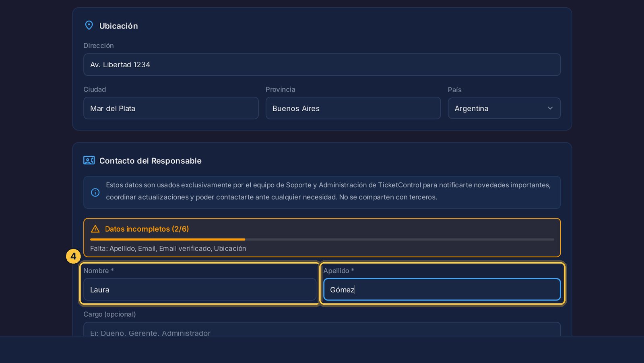The height and width of the screenshot is (363, 644).
Task: Click the Ciudad field containing Mar del Plata
Action: click(171, 108)
